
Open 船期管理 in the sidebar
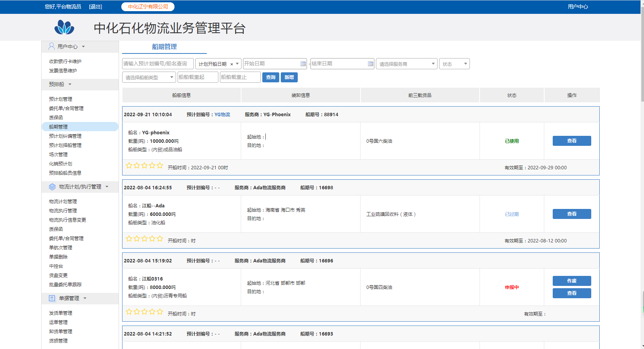coord(80,127)
